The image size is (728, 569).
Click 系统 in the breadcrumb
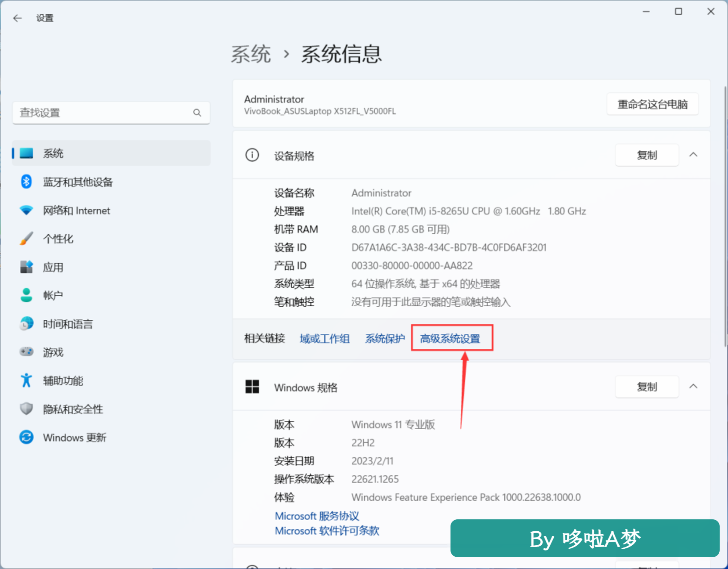coord(251,54)
